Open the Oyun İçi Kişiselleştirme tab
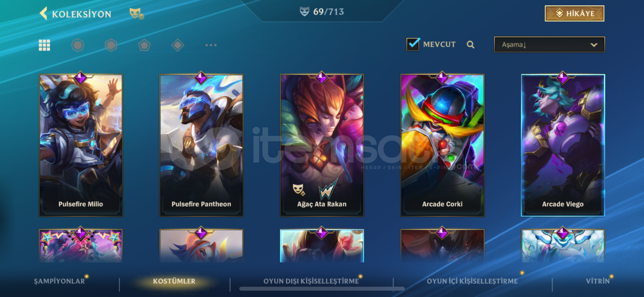The width and height of the screenshot is (644, 297). tap(472, 281)
